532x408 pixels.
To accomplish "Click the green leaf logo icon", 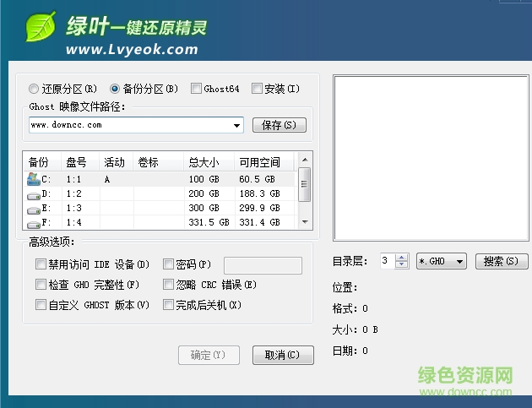I will 41,26.
